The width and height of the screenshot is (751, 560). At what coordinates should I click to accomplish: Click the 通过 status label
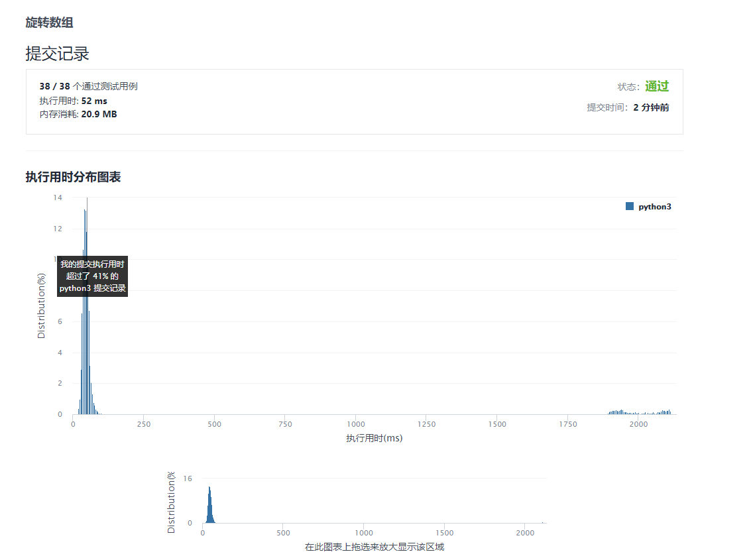coord(657,86)
